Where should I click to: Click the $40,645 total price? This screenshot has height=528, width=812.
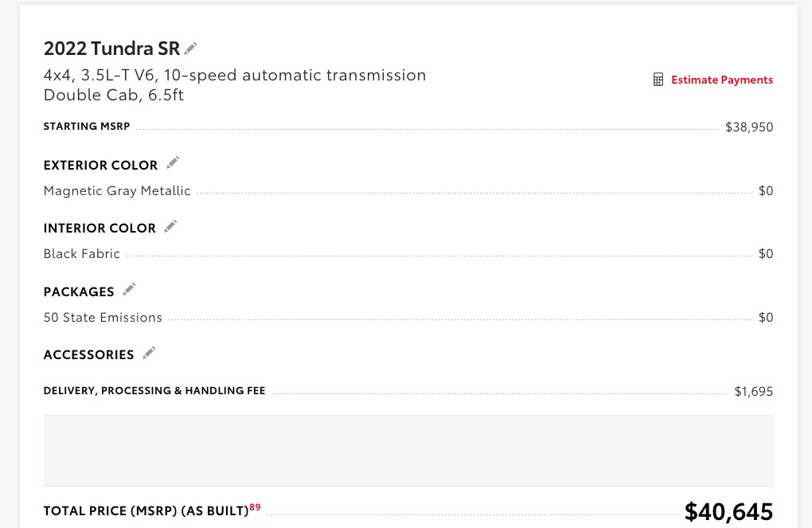(728, 512)
